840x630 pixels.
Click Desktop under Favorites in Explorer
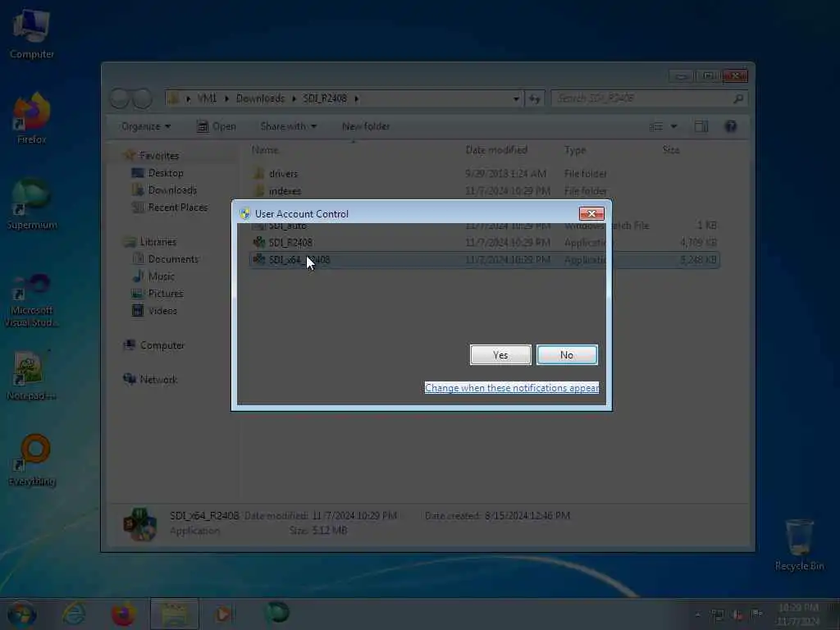click(x=166, y=173)
